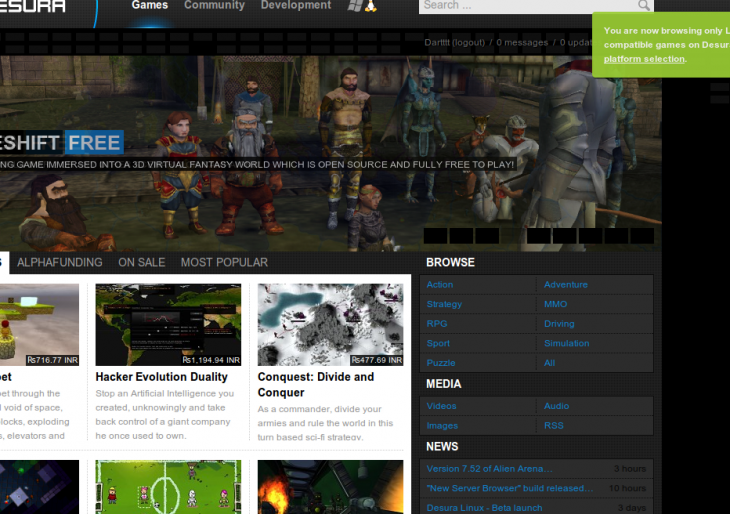The image size is (730, 514).
Task: Browse Simulation games
Action: coord(567,343)
